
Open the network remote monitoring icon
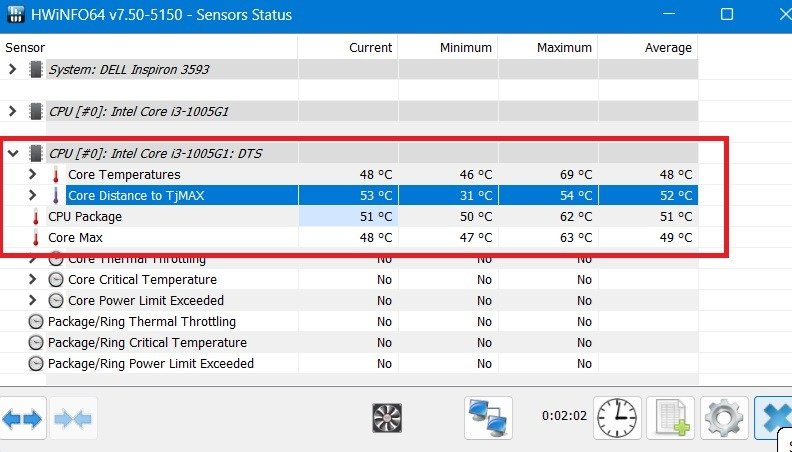point(488,417)
